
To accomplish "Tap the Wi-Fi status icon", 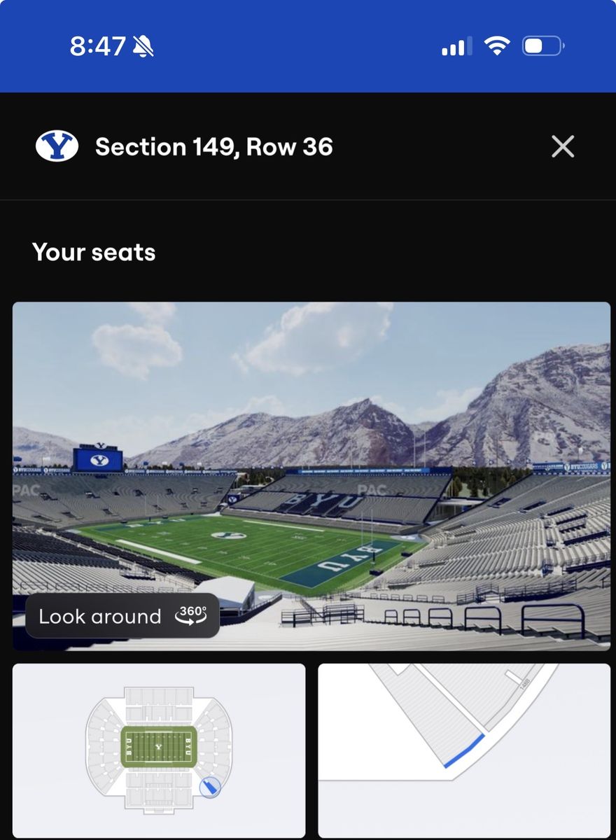I will [497, 47].
